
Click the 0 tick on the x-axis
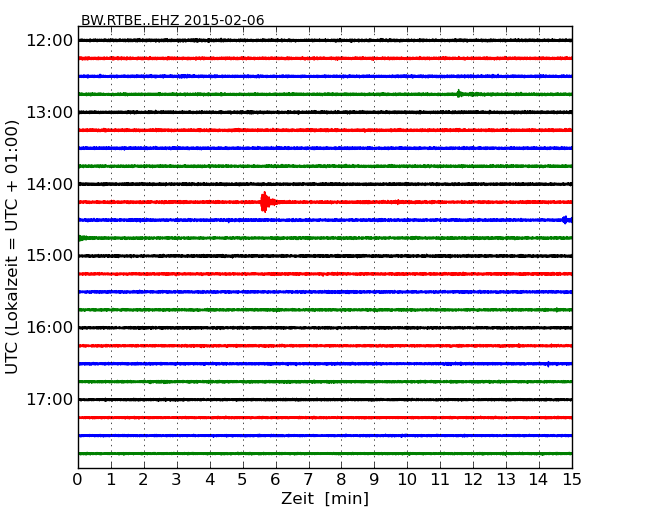click(x=78, y=479)
